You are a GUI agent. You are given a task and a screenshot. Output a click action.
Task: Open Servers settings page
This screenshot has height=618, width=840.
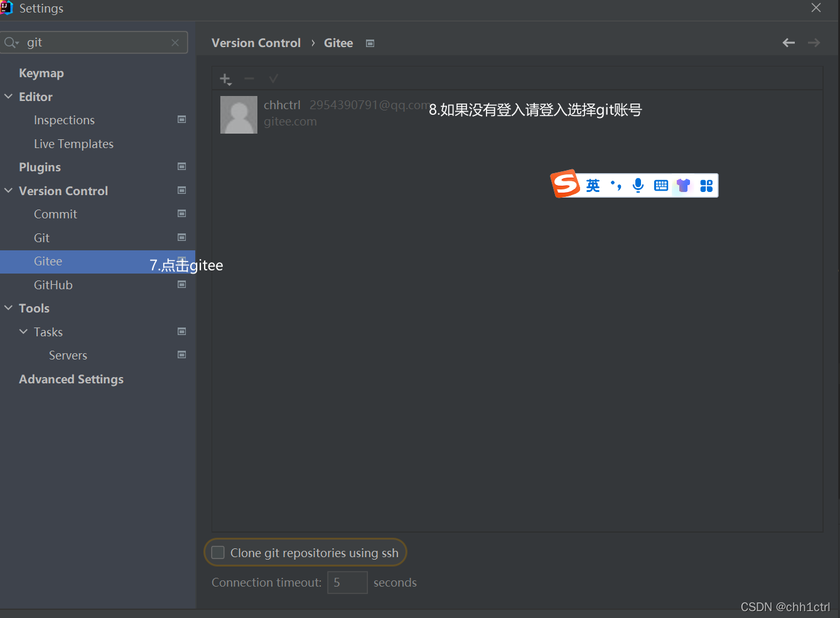coord(68,355)
